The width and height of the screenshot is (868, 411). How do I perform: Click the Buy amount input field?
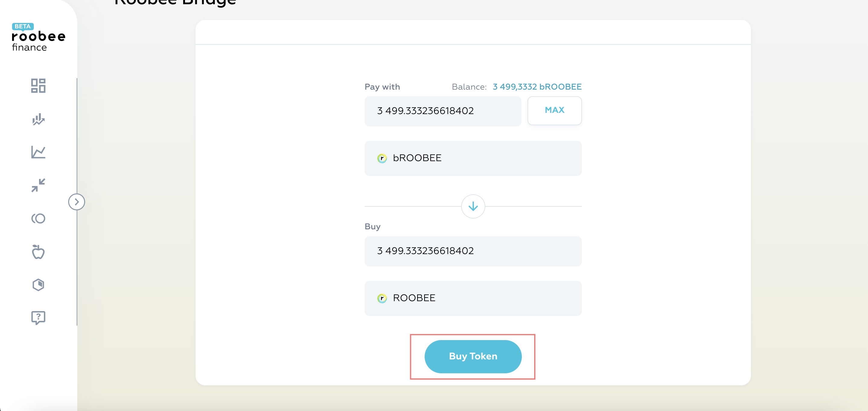point(473,251)
